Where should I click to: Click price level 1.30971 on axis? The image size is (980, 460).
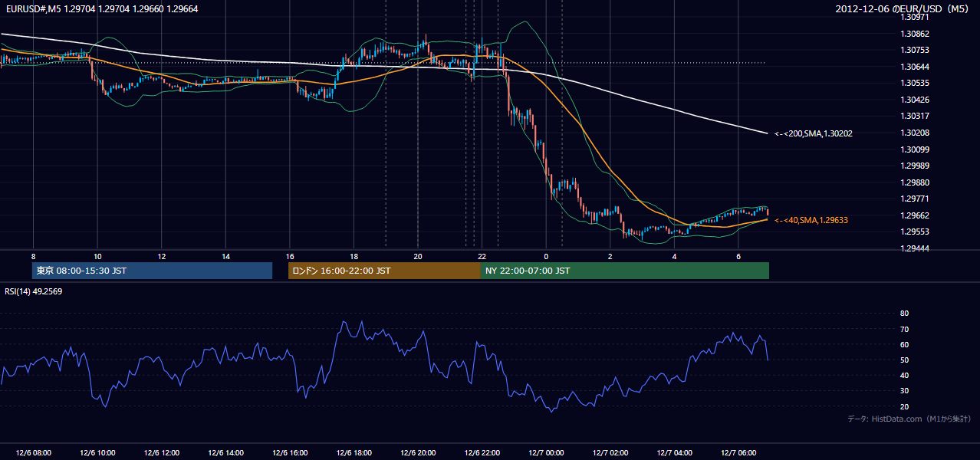click(915, 17)
